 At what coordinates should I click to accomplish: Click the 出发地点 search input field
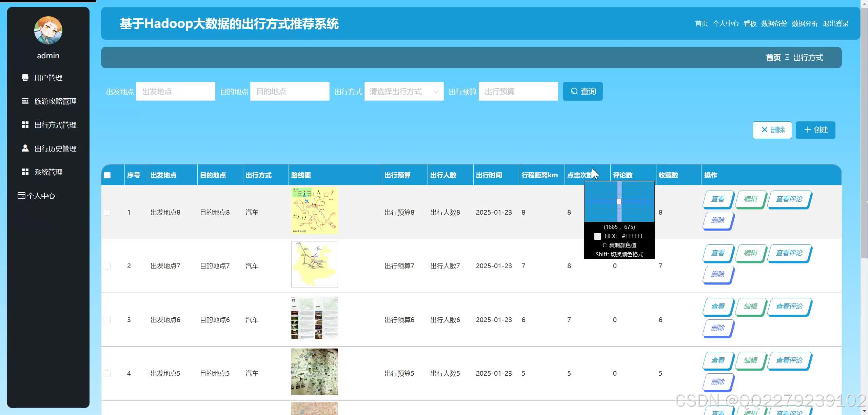[x=175, y=92]
